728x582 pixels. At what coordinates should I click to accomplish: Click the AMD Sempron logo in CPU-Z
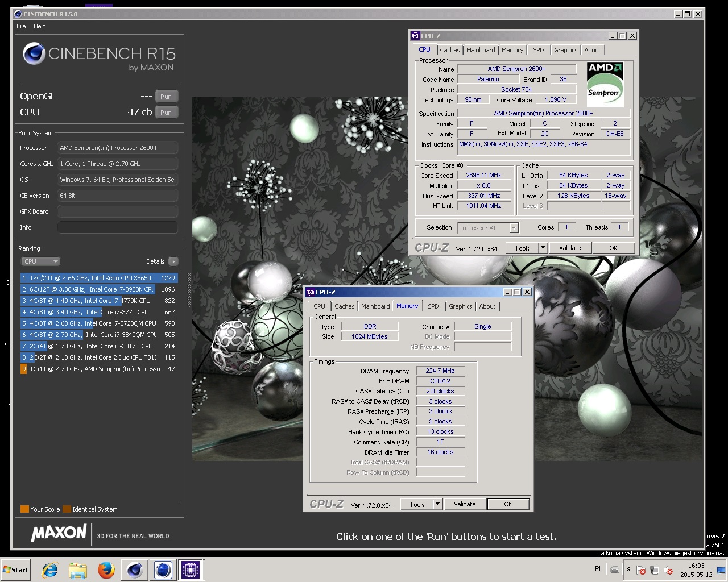pyautogui.click(x=605, y=84)
